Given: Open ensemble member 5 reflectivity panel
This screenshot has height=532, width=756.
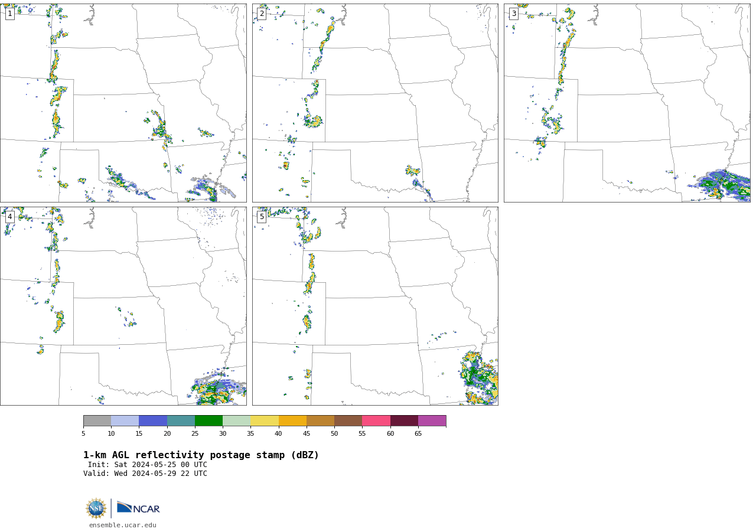Looking at the screenshot, I should (x=375, y=306).
